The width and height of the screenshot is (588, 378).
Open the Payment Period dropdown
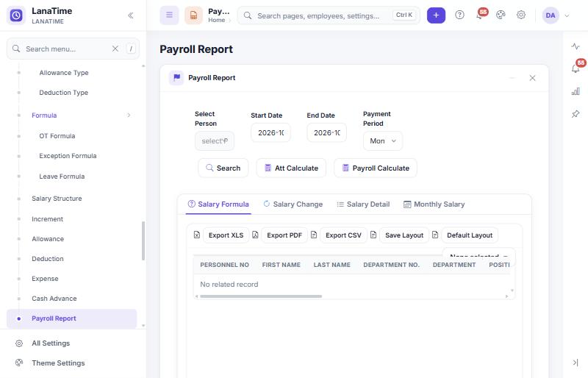[382, 140]
